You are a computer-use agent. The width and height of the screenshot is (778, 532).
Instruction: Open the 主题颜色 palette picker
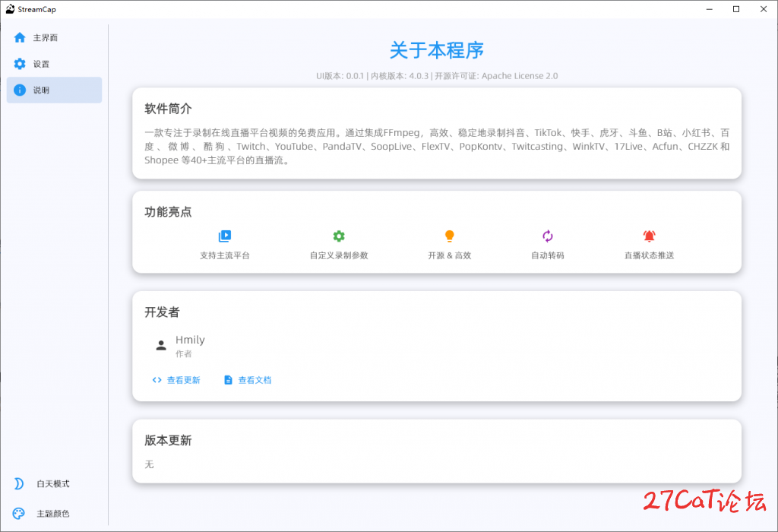20,513
